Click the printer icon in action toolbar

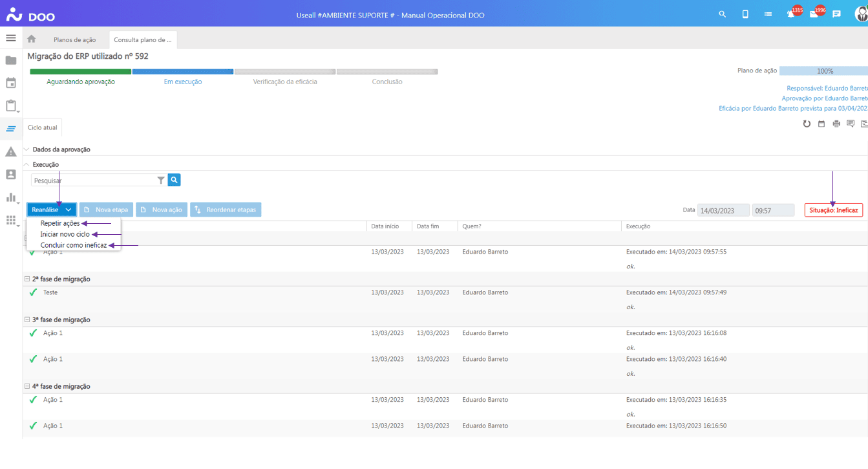(836, 124)
